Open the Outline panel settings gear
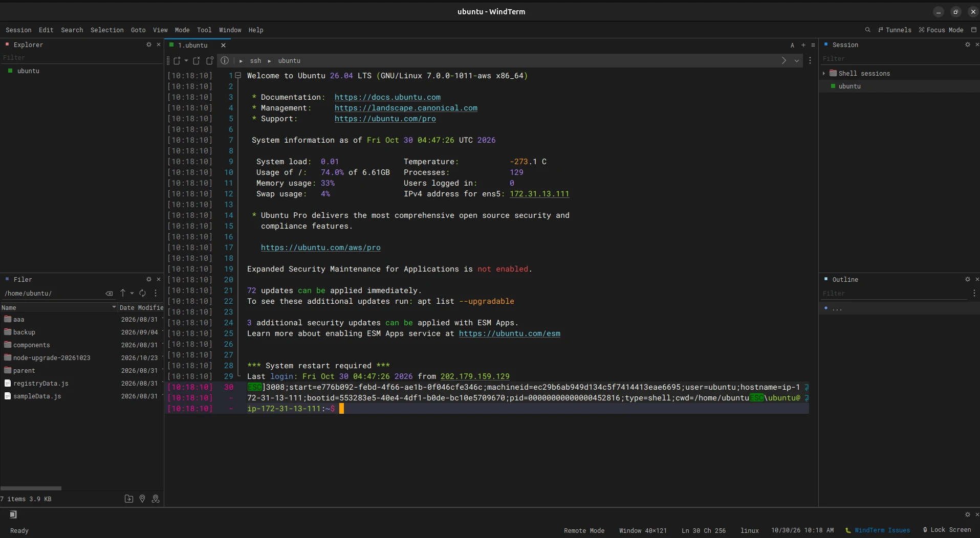This screenshot has height=538, width=980. click(968, 279)
